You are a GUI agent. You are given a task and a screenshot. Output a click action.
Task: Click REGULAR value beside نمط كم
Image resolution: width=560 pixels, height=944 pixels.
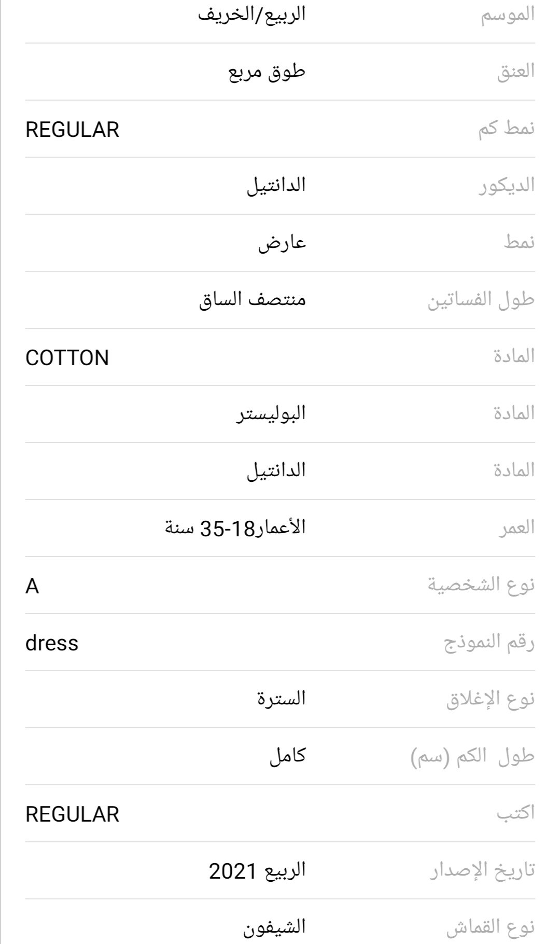click(72, 130)
